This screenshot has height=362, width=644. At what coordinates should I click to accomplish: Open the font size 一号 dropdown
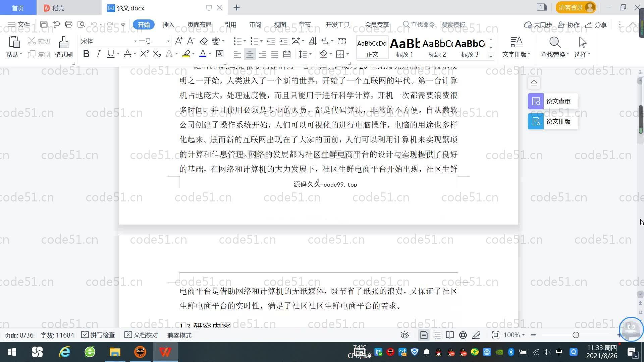168,41
